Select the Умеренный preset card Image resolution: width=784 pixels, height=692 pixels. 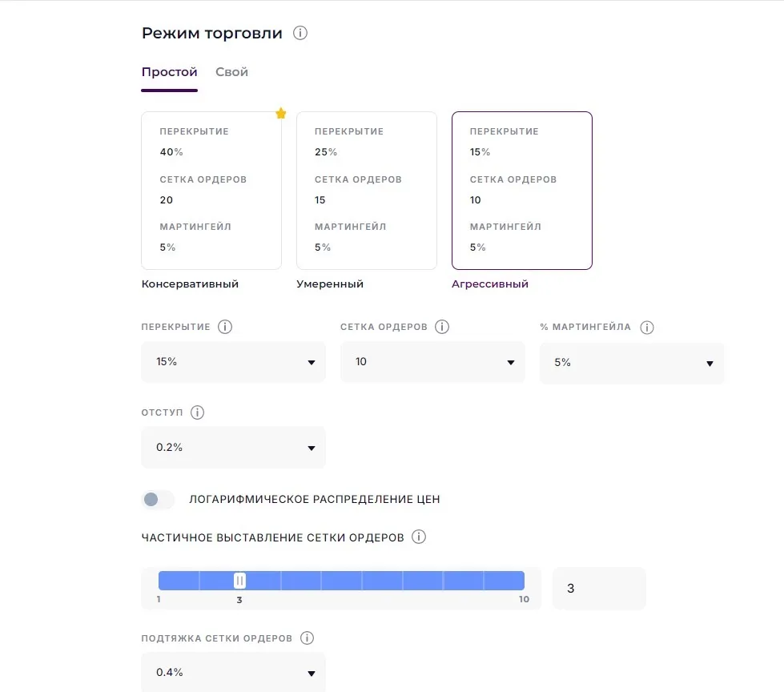coord(367,191)
